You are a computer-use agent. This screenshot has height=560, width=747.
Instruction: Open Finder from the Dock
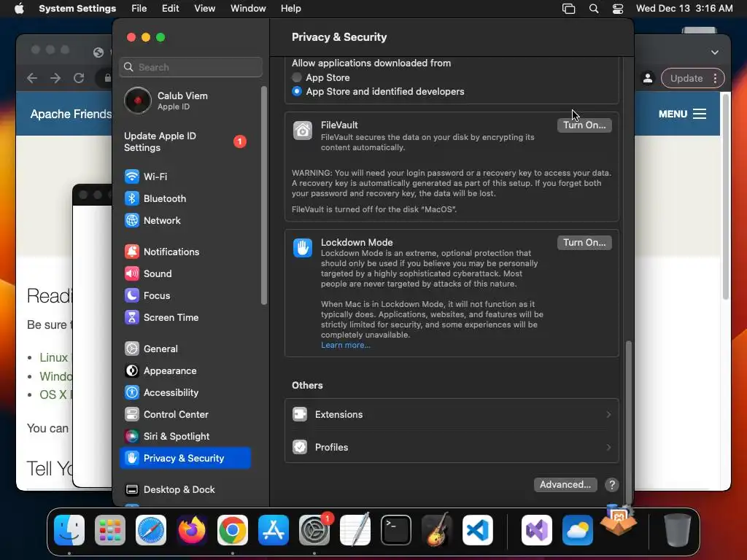[69, 530]
